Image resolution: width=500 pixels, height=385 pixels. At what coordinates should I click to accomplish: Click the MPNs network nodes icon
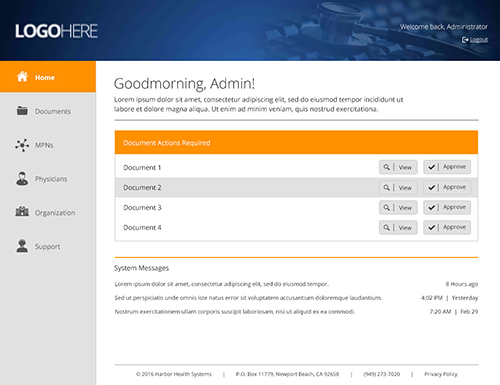coord(22,145)
